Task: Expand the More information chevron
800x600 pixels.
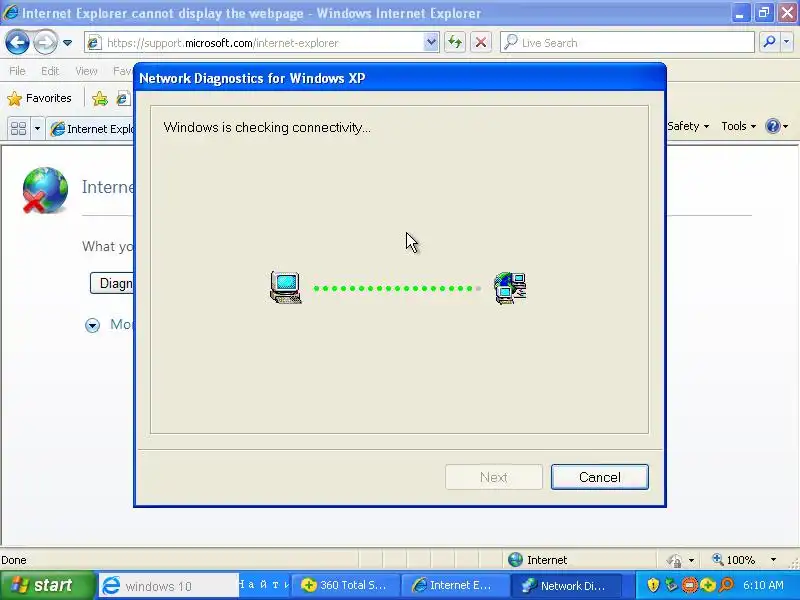Action: [x=92, y=325]
